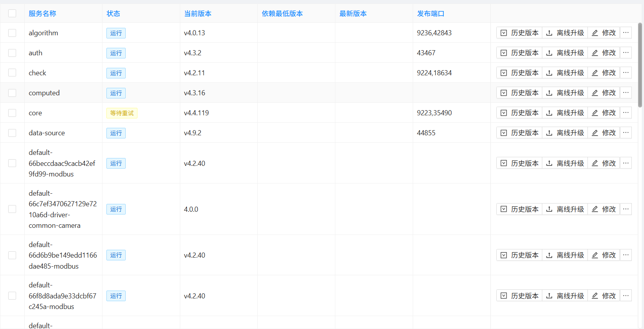Select the core row checkbox
644x329 pixels.
coord(12,113)
